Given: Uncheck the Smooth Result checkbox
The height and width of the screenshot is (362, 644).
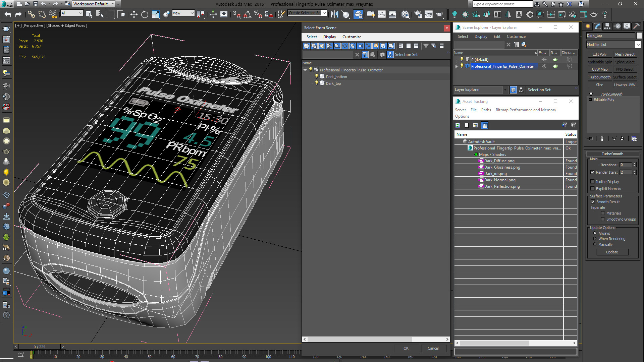Looking at the screenshot, I should coord(593,202).
